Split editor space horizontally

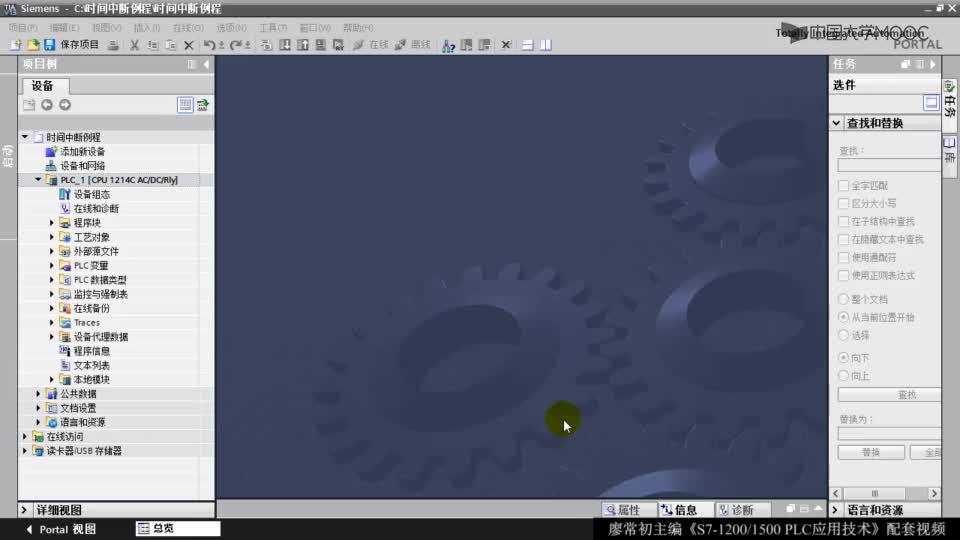point(528,45)
